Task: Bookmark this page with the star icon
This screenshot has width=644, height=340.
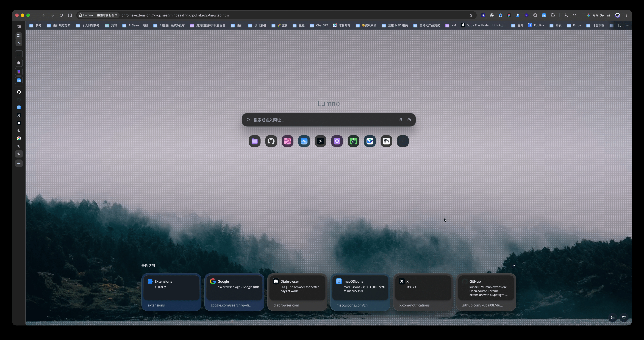Action: point(471,15)
